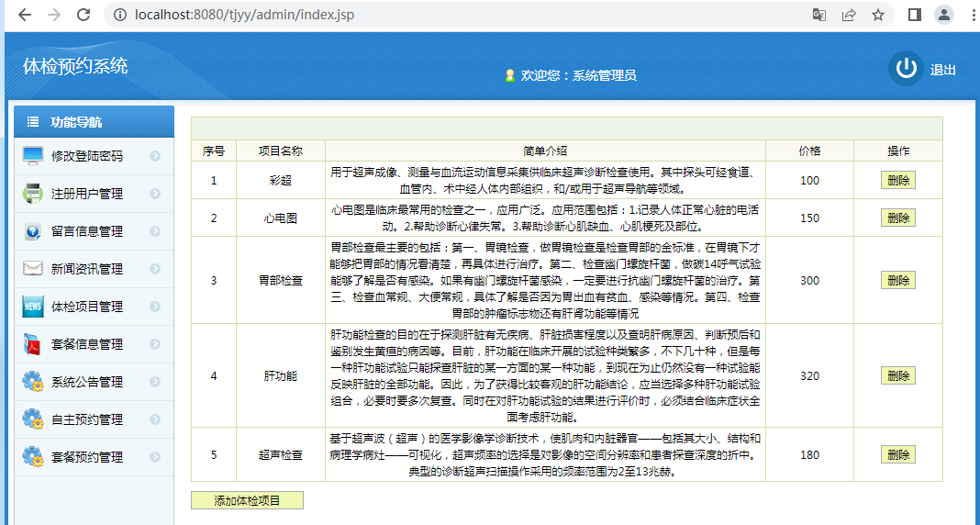Open 套餐预约管理 menu item
Screen dimensions: 980x525
point(94,456)
